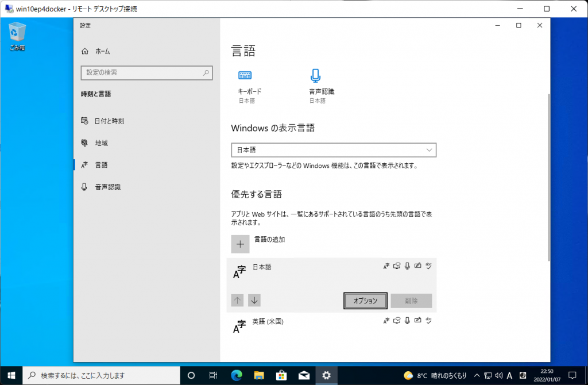588x385 pixels.
Task: Open the キーボード settings icon
Action: 245,75
